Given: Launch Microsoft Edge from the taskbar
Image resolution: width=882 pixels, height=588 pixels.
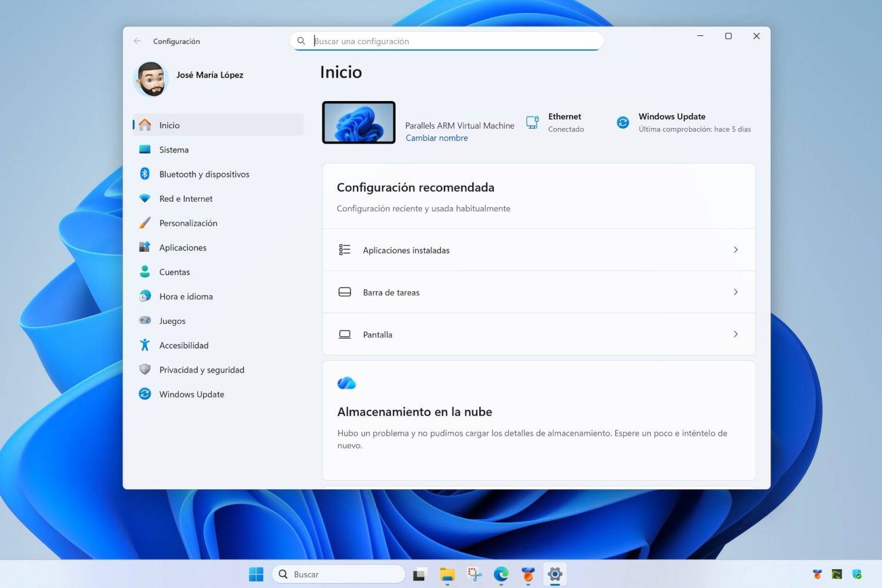Looking at the screenshot, I should pyautogui.click(x=501, y=574).
